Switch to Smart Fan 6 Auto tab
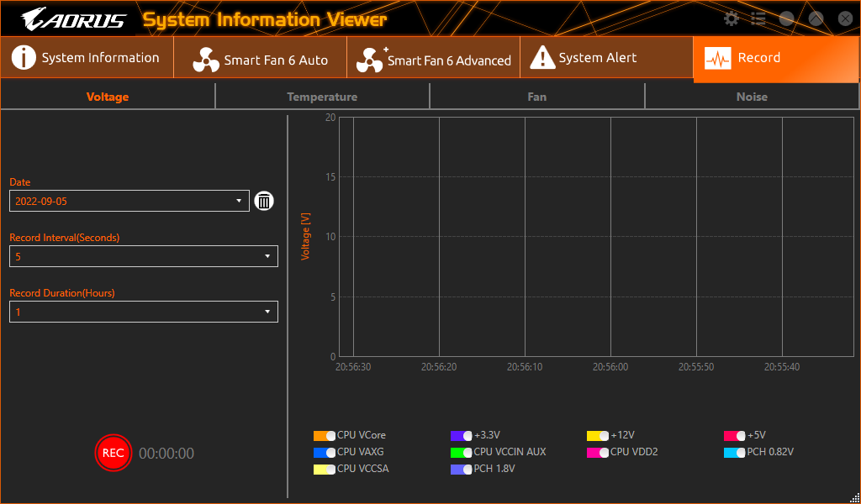 (261, 58)
